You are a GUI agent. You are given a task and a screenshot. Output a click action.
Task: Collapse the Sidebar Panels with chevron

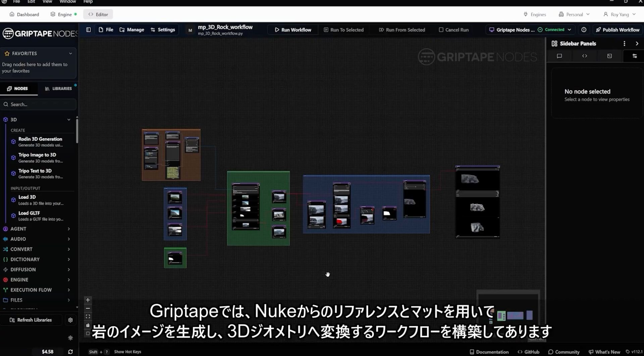(637, 44)
